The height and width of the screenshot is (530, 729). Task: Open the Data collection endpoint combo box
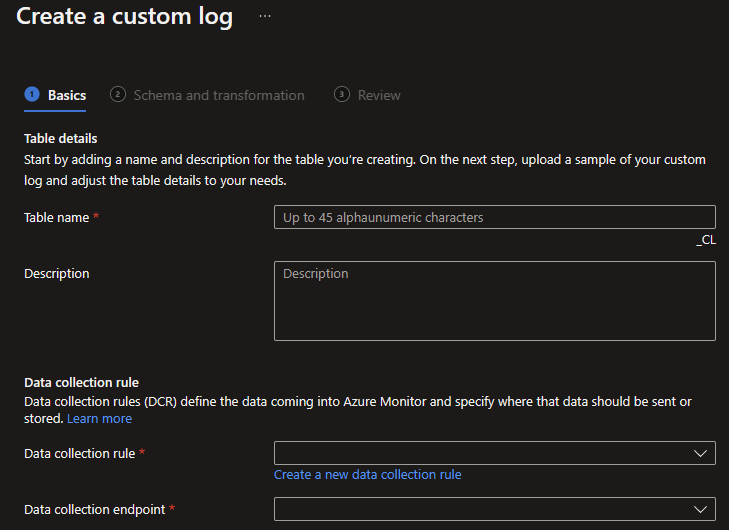(495, 509)
